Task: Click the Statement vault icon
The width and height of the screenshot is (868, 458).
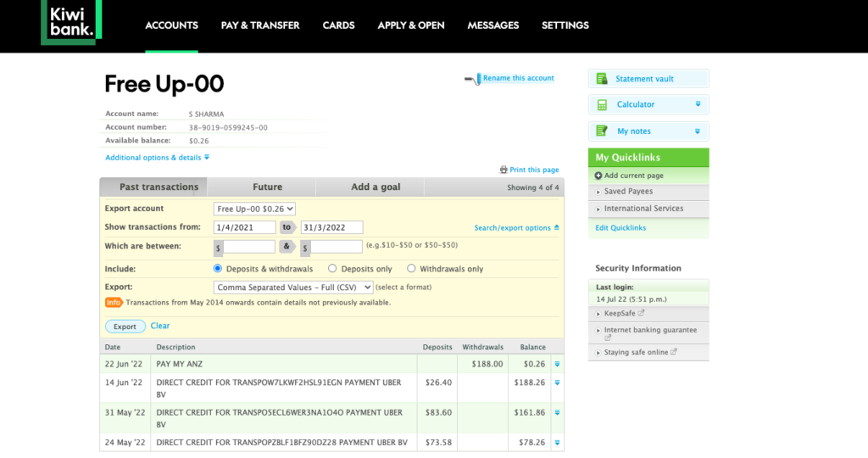Action: (x=602, y=79)
